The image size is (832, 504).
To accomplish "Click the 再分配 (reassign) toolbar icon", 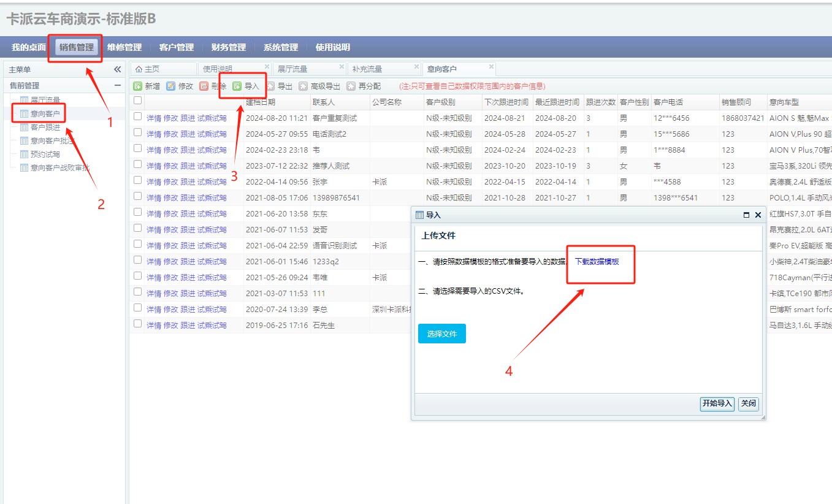I will click(351, 86).
